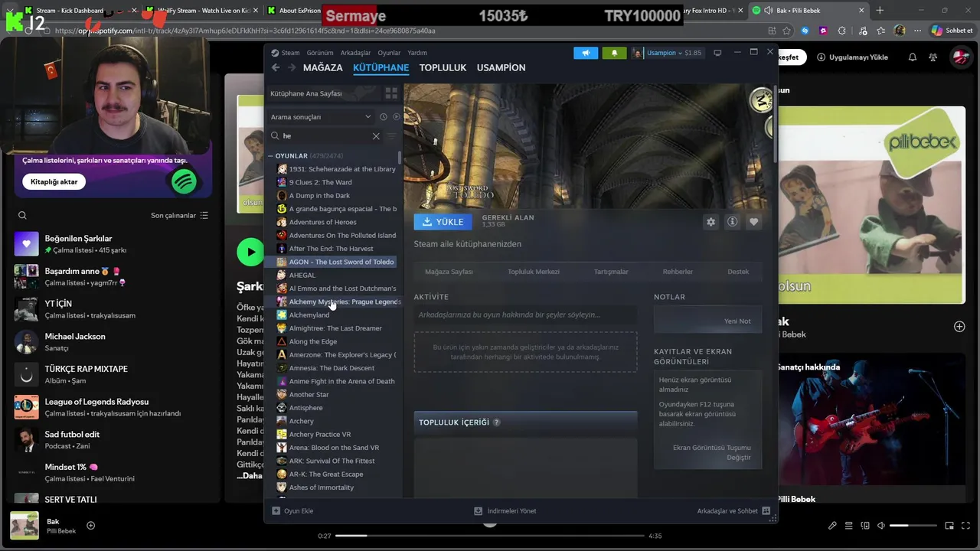Viewport: 980px width, 551px height.
Task: Switch library to grid view icon
Action: [391, 93]
